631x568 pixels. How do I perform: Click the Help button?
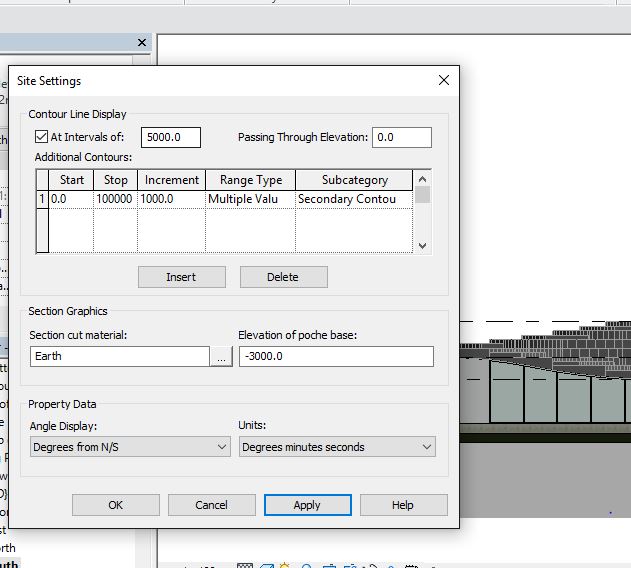coord(404,505)
